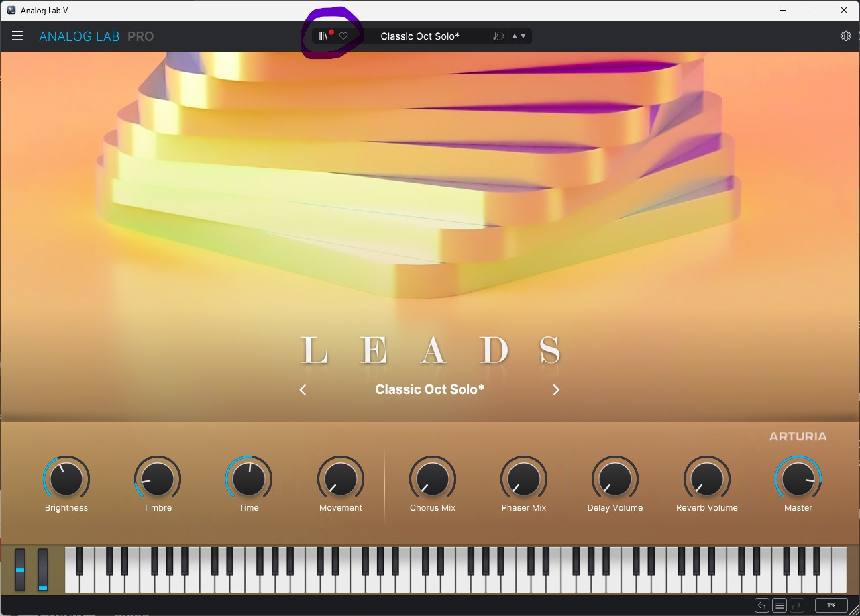Click the Master volume knob
Image resolution: width=860 pixels, height=616 pixels.
click(x=798, y=479)
